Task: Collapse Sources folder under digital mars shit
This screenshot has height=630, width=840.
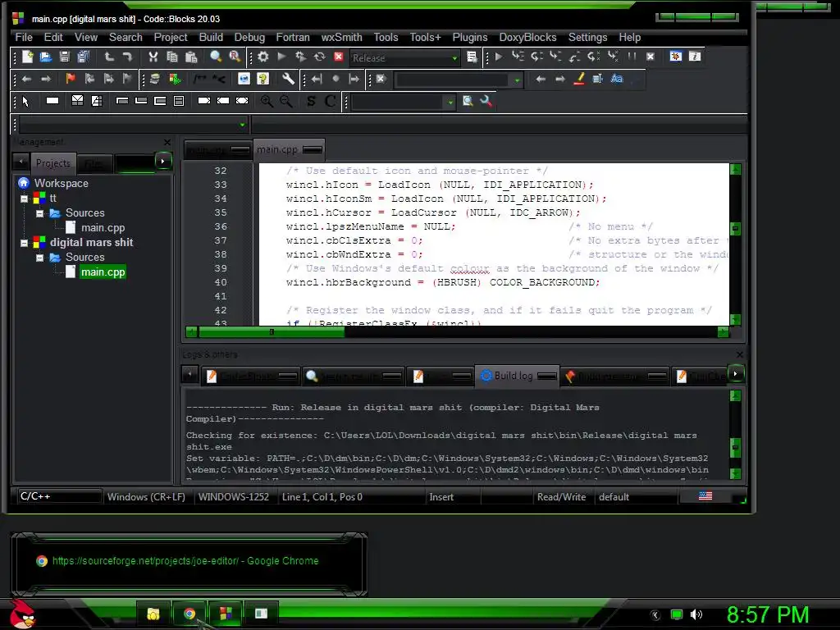Action: [x=39, y=258]
